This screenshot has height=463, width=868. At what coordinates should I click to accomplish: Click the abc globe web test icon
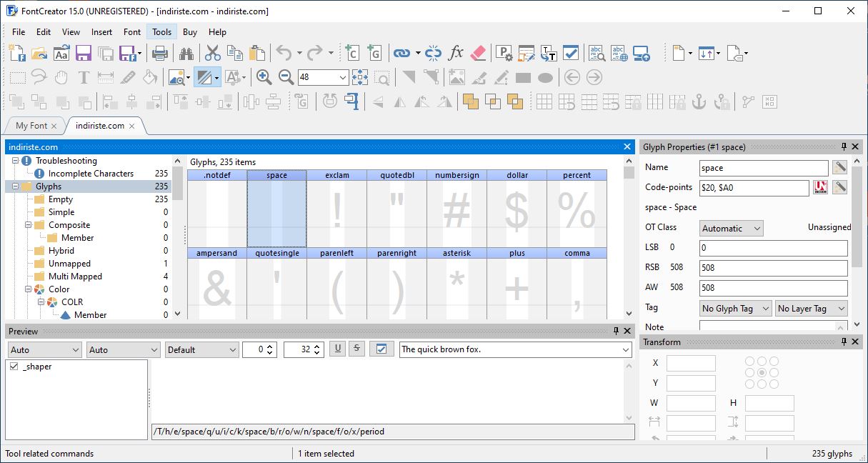pyautogui.click(x=619, y=53)
